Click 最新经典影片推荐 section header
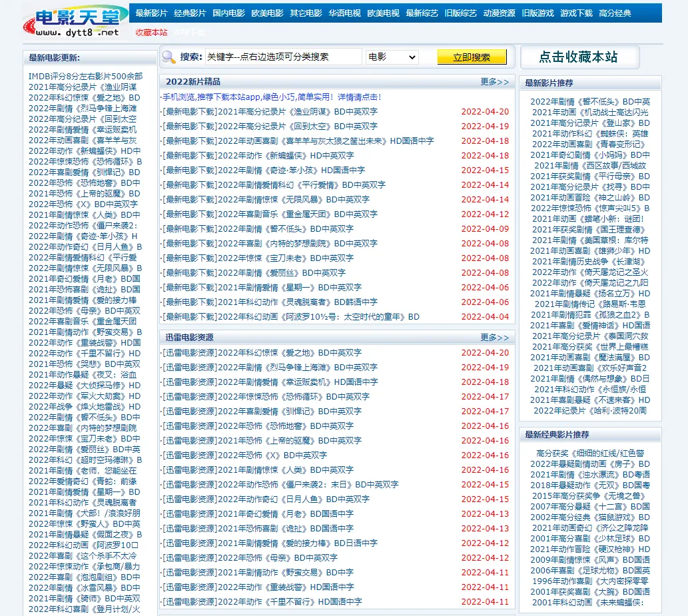 557,435
